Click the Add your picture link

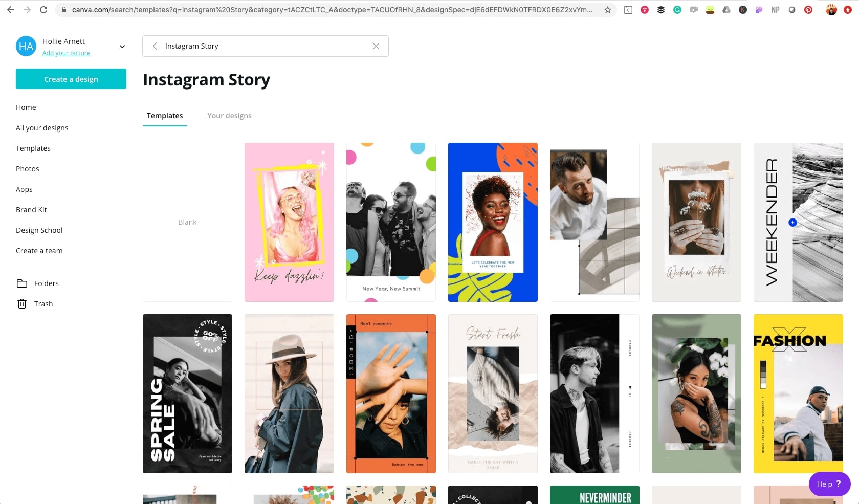pos(66,53)
